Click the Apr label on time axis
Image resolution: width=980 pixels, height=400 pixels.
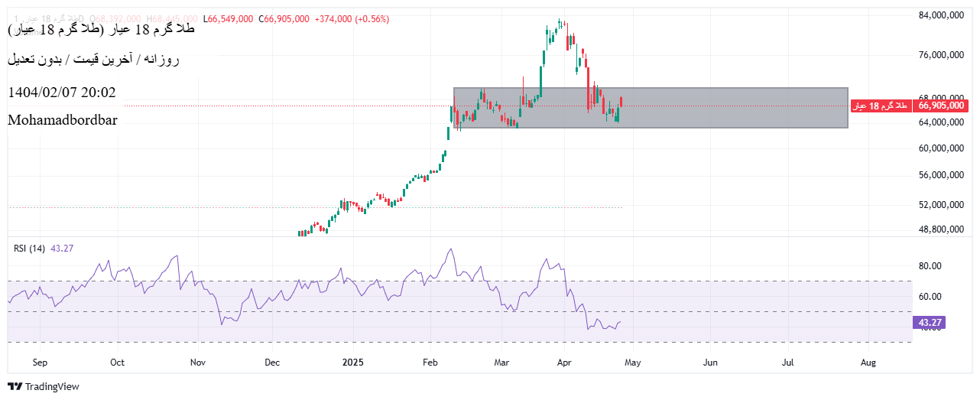click(565, 362)
